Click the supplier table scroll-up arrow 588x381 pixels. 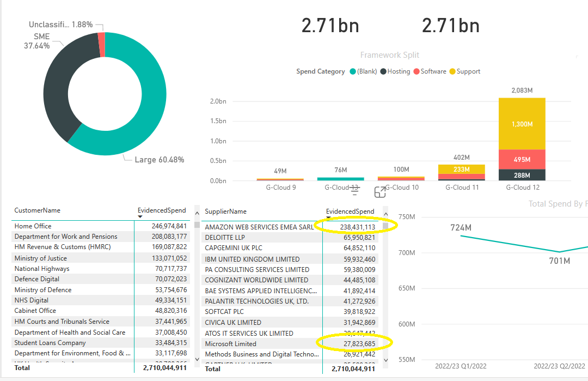(x=385, y=214)
